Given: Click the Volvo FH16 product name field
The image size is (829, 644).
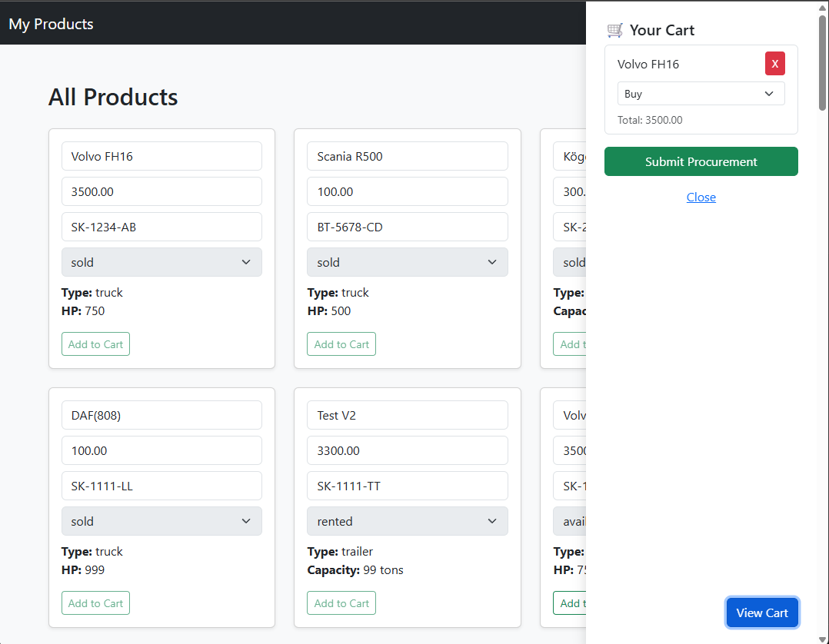Looking at the screenshot, I should point(161,156).
